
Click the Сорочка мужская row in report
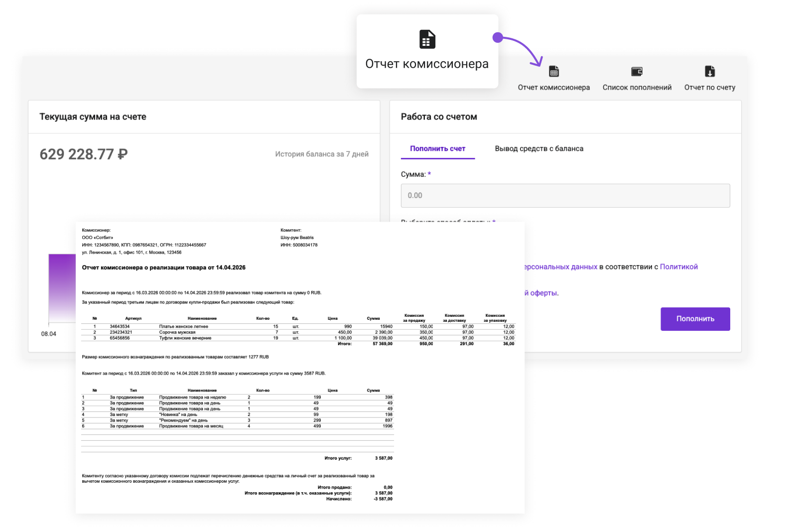(x=177, y=332)
